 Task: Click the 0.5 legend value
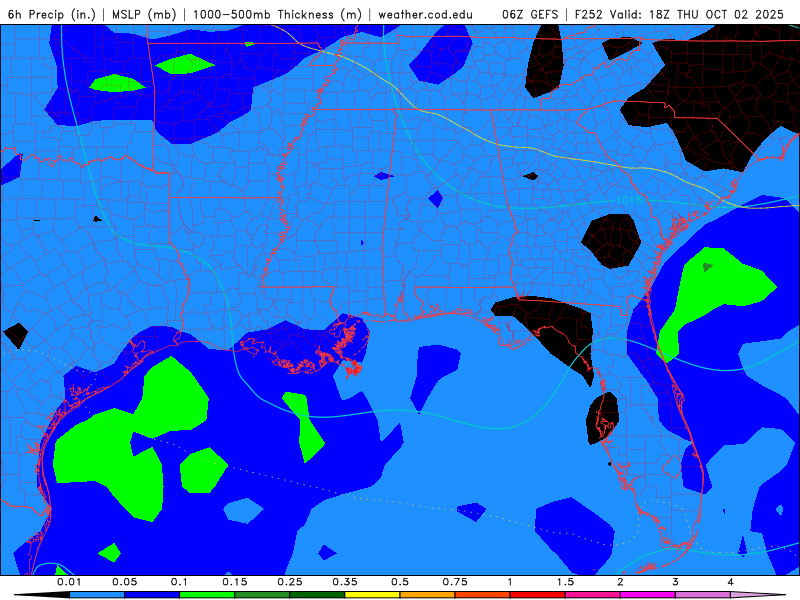(400, 582)
